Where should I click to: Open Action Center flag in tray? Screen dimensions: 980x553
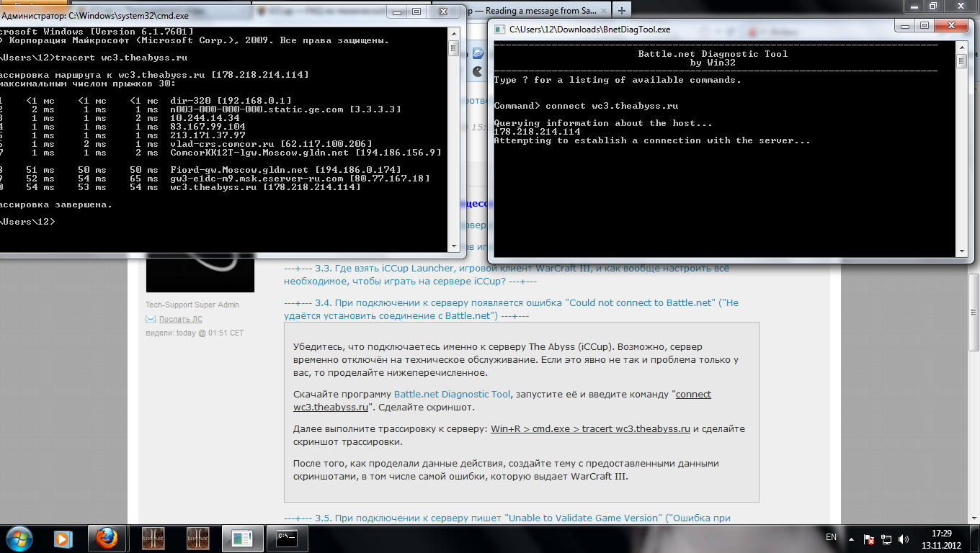[870, 539]
